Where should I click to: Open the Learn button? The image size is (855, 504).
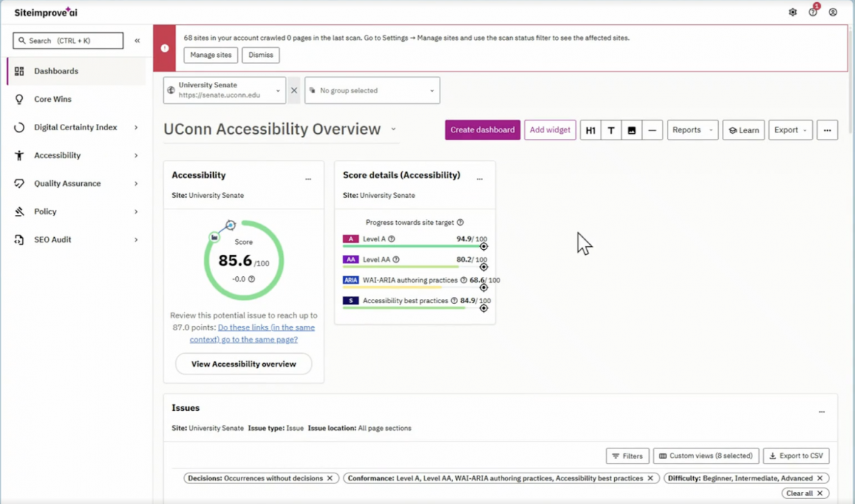coord(743,130)
